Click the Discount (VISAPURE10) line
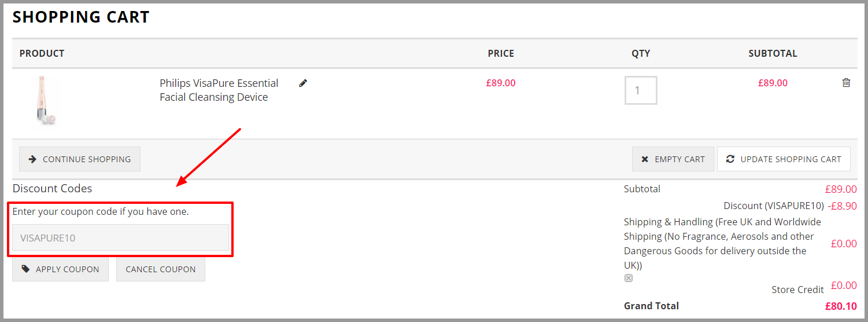The image size is (868, 322). [790, 206]
